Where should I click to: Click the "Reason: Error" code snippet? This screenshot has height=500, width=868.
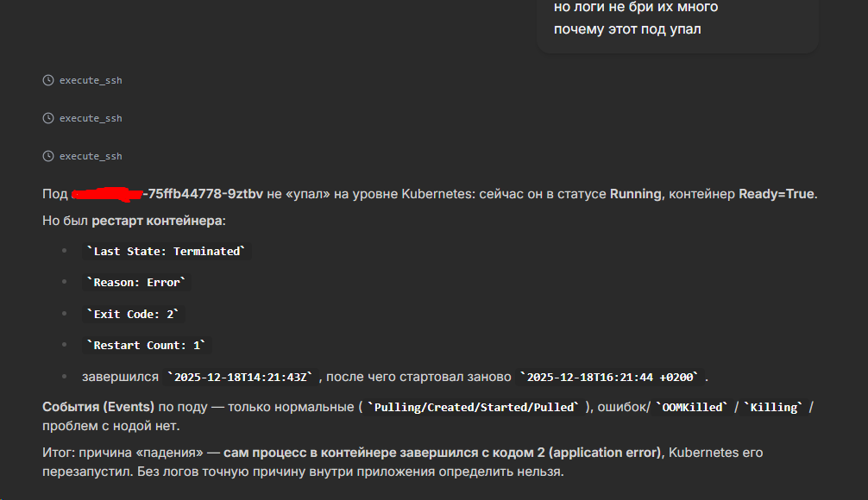(136, 283)
